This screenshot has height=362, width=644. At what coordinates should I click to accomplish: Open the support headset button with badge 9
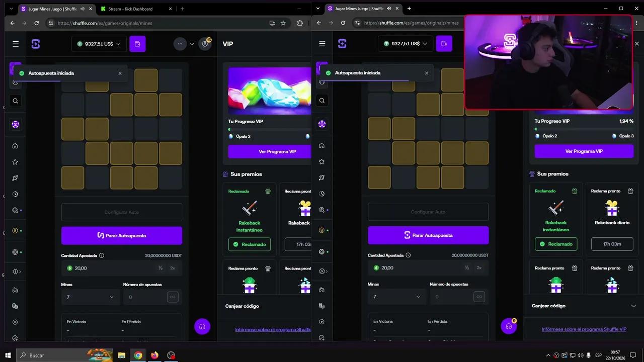509,326
